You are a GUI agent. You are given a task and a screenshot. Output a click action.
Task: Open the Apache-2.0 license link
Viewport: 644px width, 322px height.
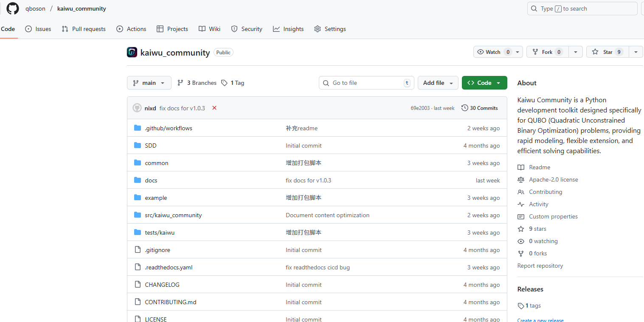click(x=553, y=179)
